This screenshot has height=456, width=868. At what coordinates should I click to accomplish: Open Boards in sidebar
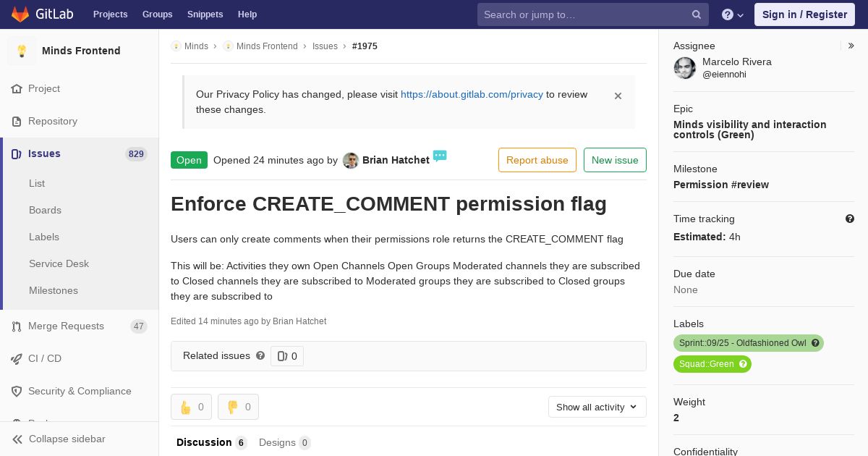pyautogui.click(x=45, y=211)
